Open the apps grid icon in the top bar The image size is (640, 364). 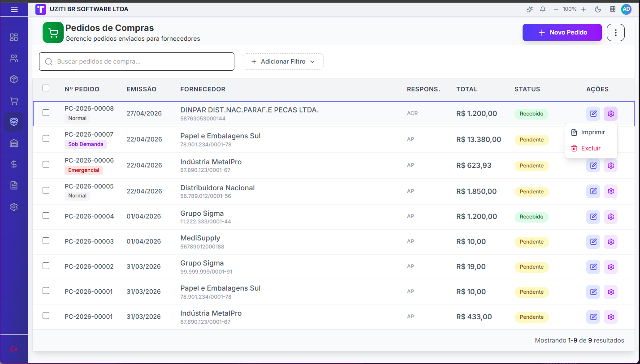point(612,9)
